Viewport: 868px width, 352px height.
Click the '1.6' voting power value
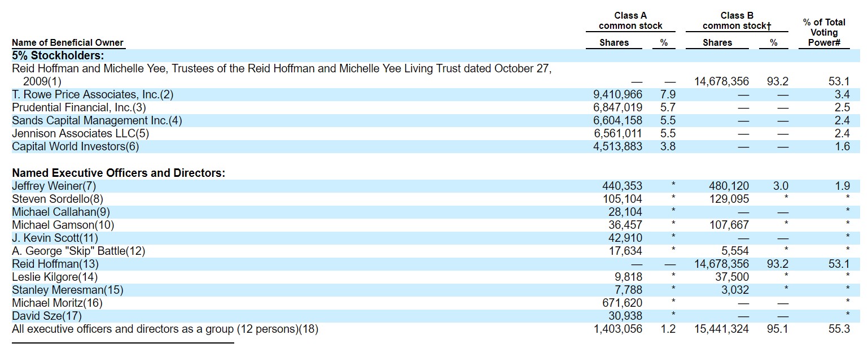tap(842, 146)
